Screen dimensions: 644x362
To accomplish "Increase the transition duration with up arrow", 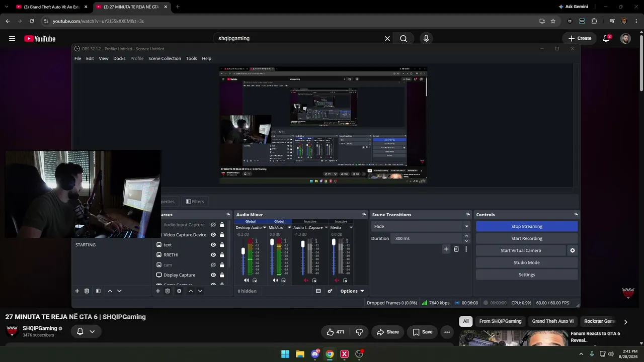I will [x=466, y=236].
